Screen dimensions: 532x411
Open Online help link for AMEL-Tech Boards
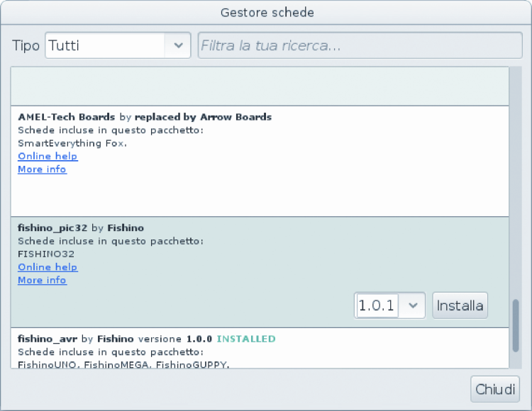pos(48,156)
